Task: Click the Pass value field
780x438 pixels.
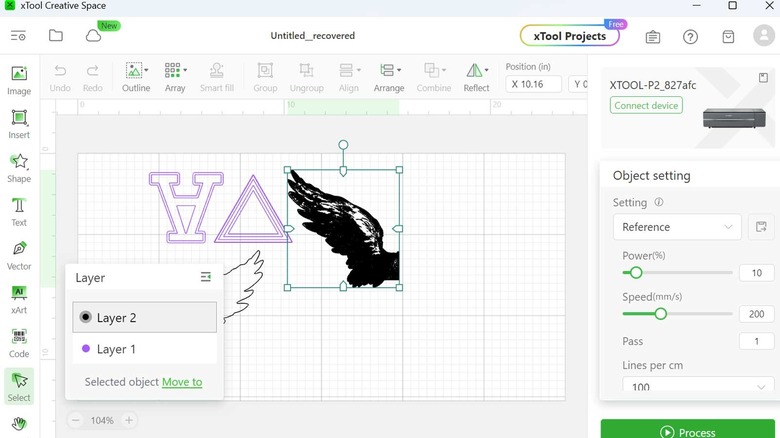Action: tap(757, 341)
